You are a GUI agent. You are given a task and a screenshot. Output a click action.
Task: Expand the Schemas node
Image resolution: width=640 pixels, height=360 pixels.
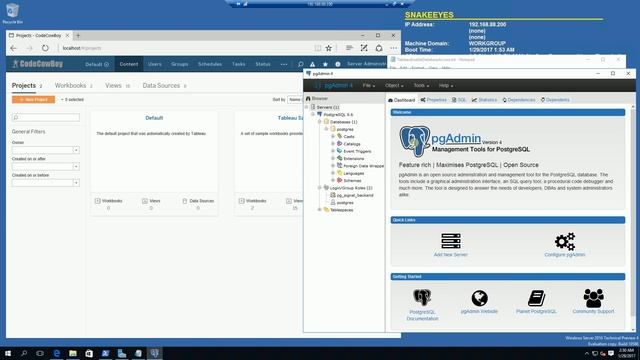[333, 180]
